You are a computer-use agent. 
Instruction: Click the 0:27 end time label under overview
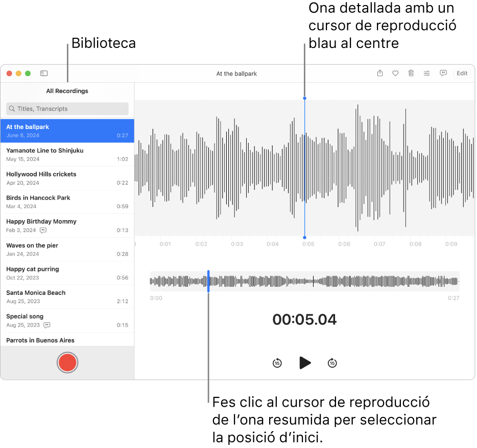point(454,298)
